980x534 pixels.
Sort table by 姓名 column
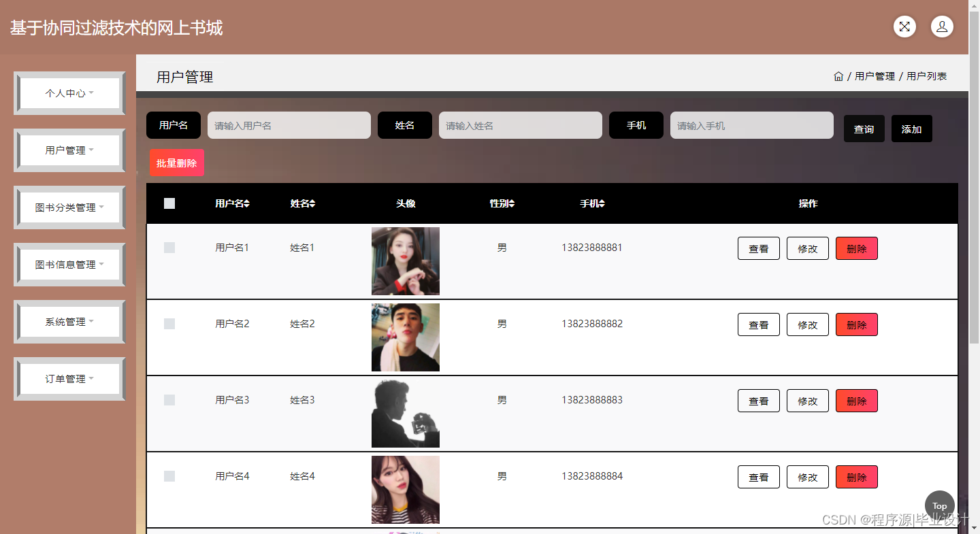coord(302,203)
